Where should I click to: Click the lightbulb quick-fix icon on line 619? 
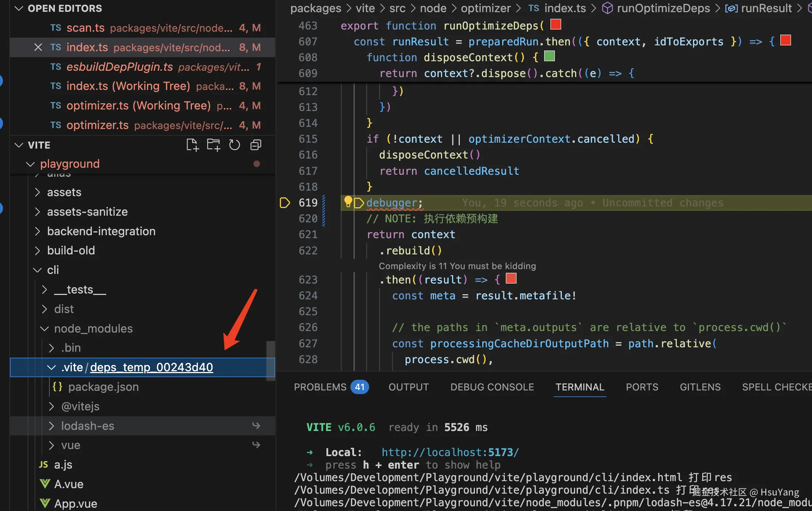(x=348, y=201)
